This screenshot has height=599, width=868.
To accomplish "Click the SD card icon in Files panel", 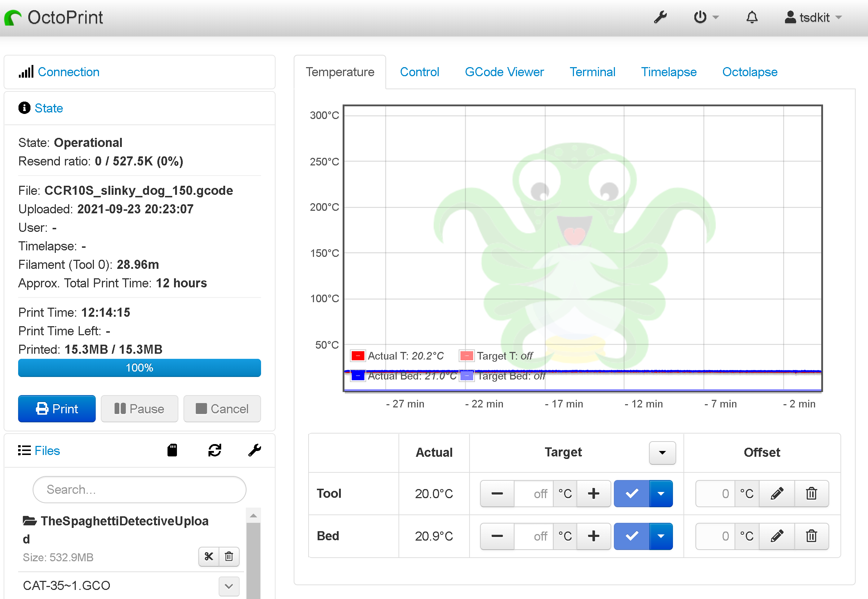I will (x=171, y=451).
